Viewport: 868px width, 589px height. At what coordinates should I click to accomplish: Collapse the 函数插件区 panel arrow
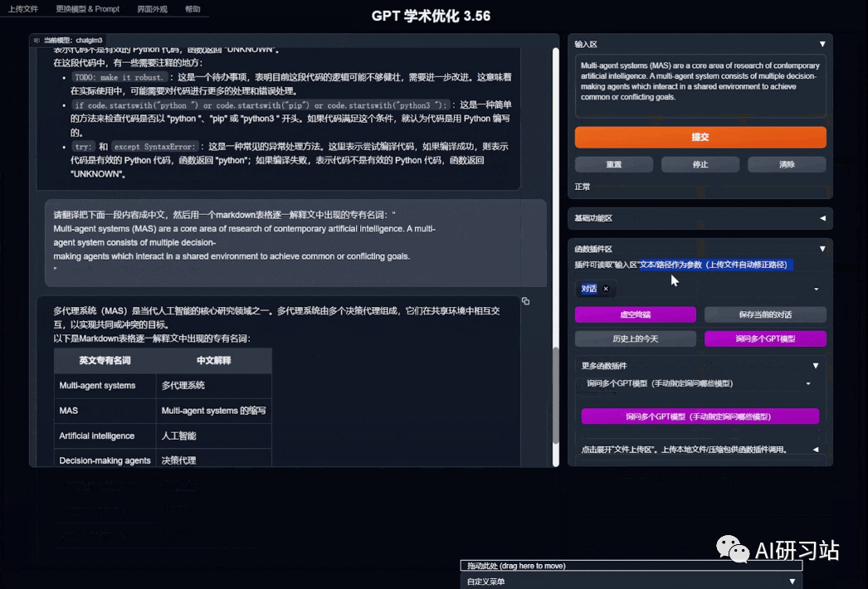coord(822,249)
